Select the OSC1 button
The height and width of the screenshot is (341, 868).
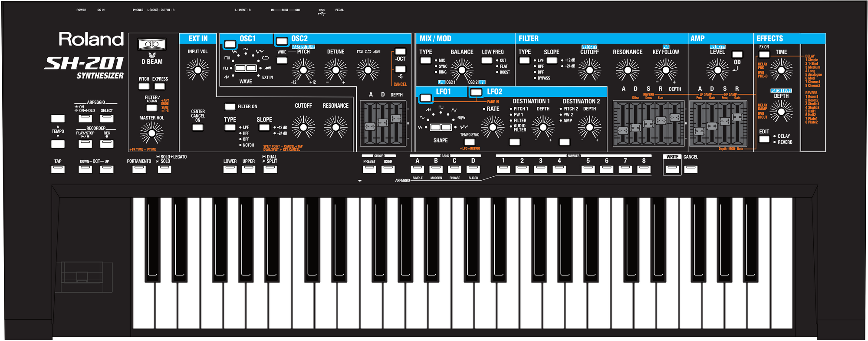click(x=230, y=44)
